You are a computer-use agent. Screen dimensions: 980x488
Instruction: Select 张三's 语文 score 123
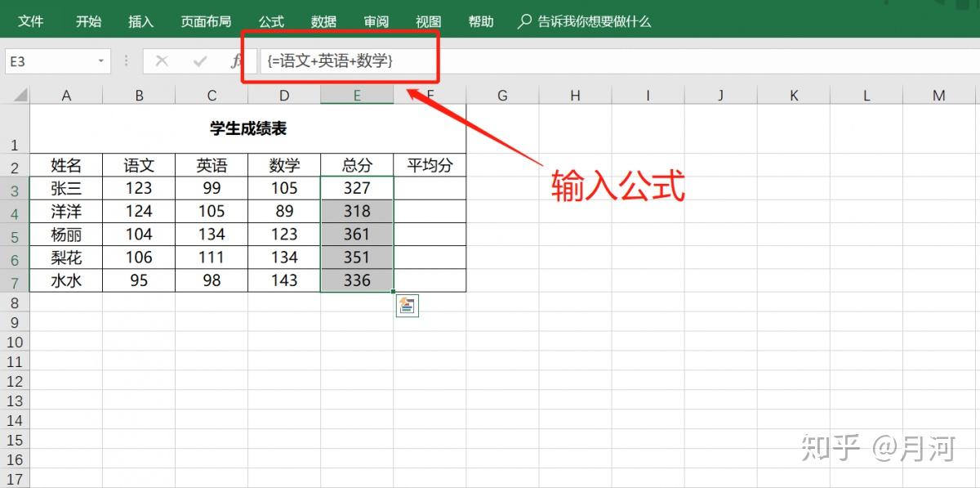pyautogui.click(x=139, y=188)
